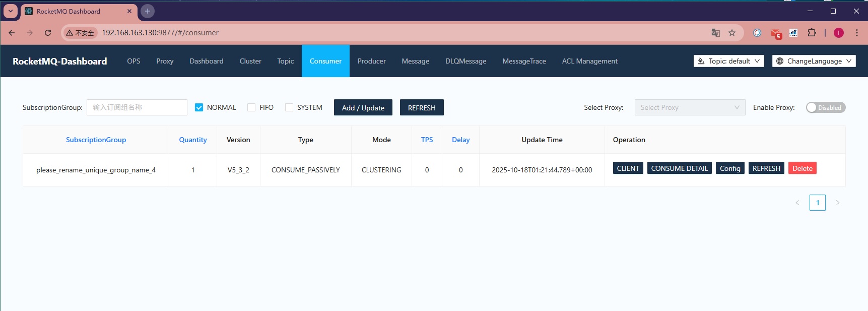The width and height of the screenshot is (868, 311).
Task: Go to the Cluster page
Action: click(250, 61)
